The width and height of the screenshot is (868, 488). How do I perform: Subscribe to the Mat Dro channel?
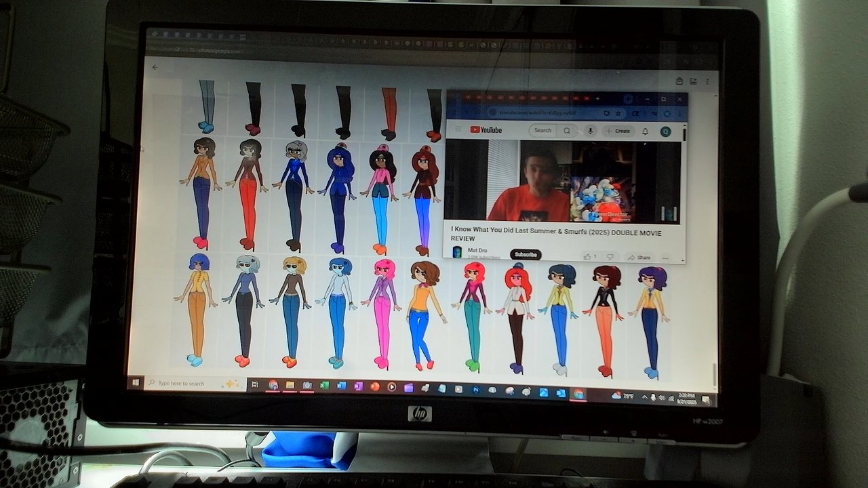(x=526, y=254)
